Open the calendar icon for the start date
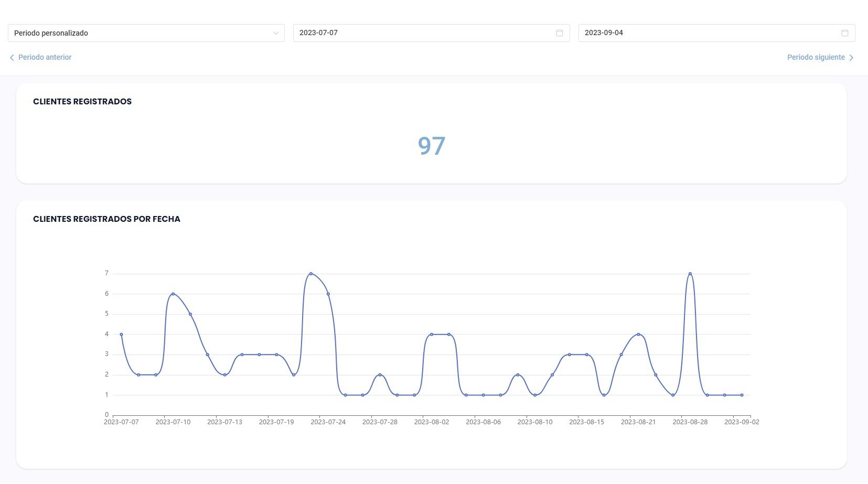This screenshot has width=868, height=484. 559,33
